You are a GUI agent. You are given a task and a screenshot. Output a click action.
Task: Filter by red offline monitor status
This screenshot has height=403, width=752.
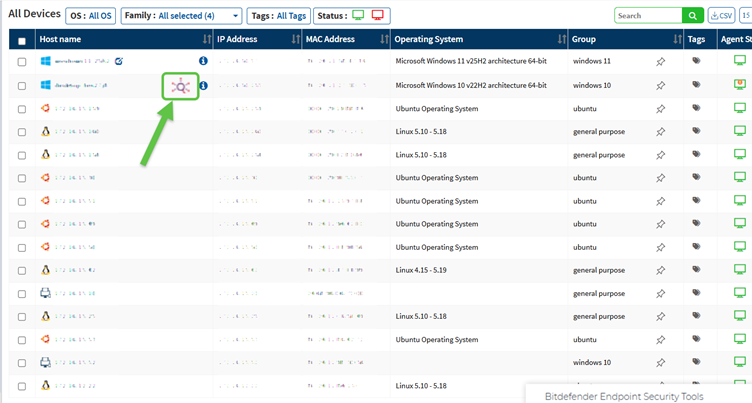(x=378, y=16)
